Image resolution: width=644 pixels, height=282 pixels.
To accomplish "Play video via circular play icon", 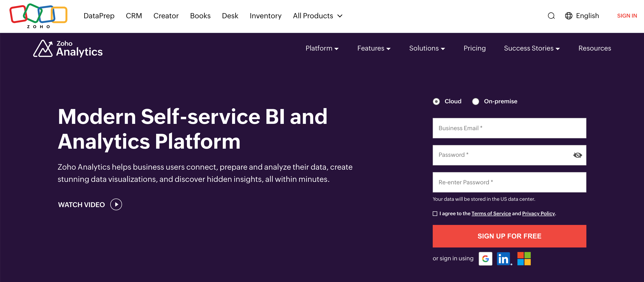I will [x=116, y=204].
